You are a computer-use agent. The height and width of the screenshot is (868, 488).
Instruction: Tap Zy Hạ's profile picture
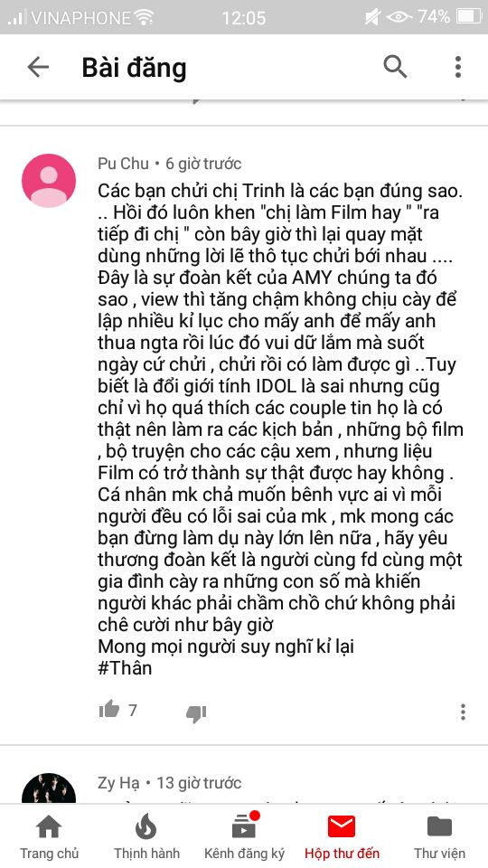point(49,788)
